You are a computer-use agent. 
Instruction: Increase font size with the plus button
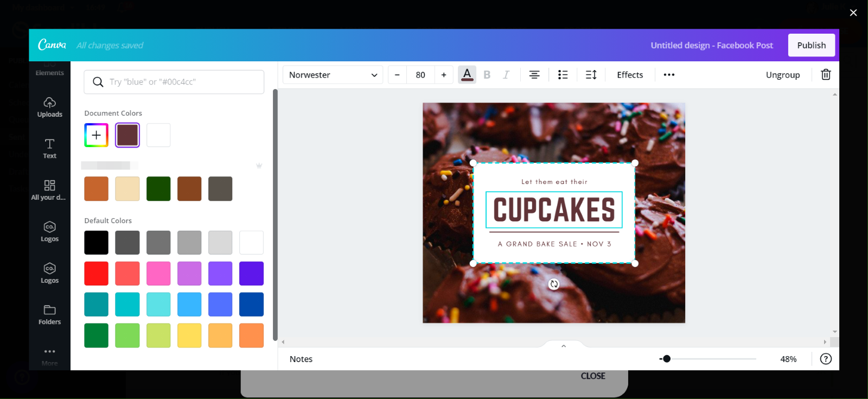444,75
